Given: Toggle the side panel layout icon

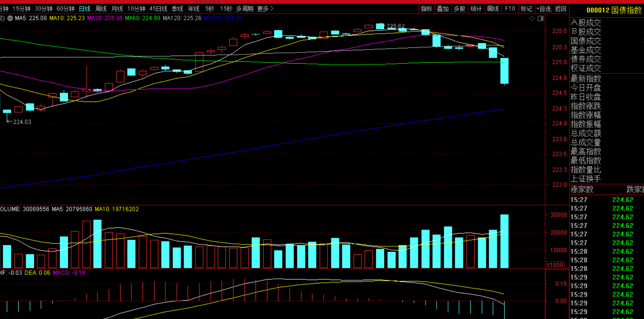Looking at the screenshot, I should pos(540,18).
